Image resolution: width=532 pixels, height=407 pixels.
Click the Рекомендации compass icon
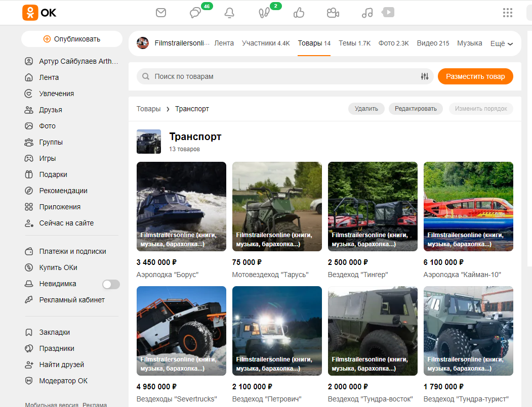click(x=29, y=191)
